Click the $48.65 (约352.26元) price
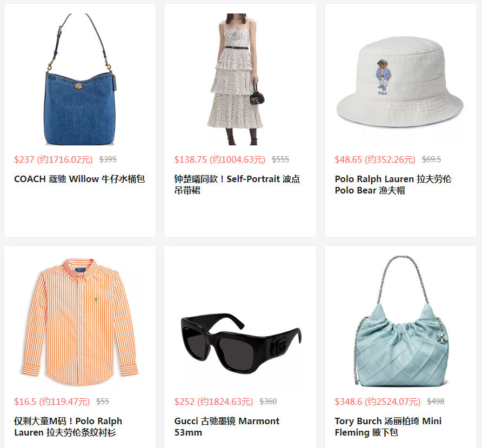The width and height of the screenshot is (482, 448). pos(375,159)
